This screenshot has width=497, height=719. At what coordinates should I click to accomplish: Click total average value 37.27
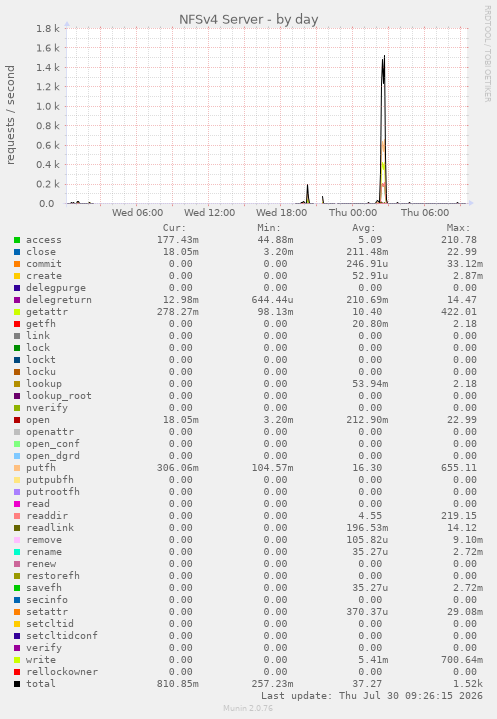tap(367, 684)
